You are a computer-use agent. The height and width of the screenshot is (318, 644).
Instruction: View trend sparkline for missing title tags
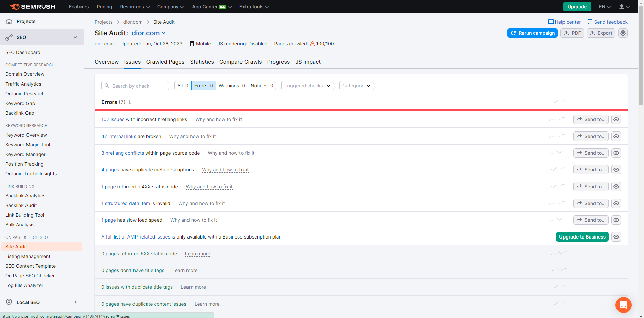click(559, 270)
